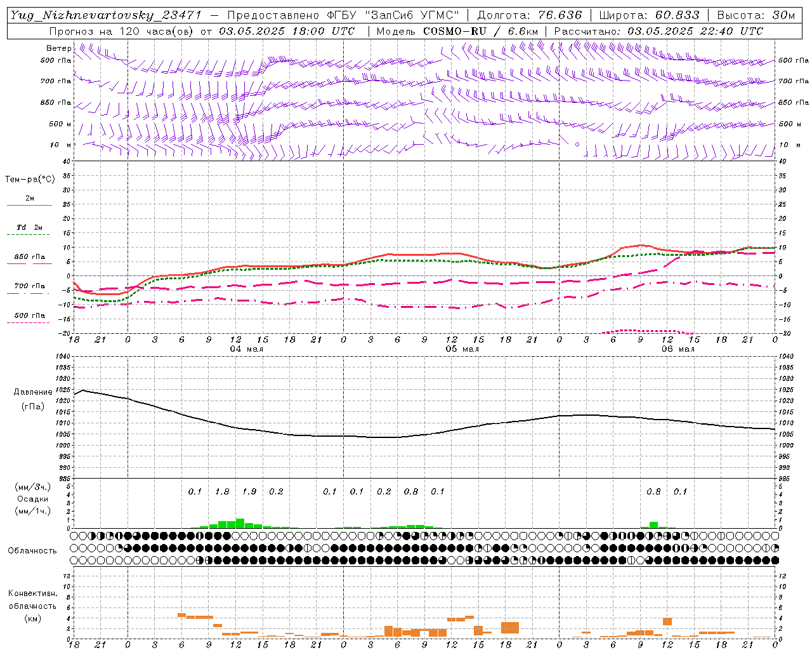Click the dotted line sample under legend 500 гПа
The image size is (812, 650).
(29, 323)
